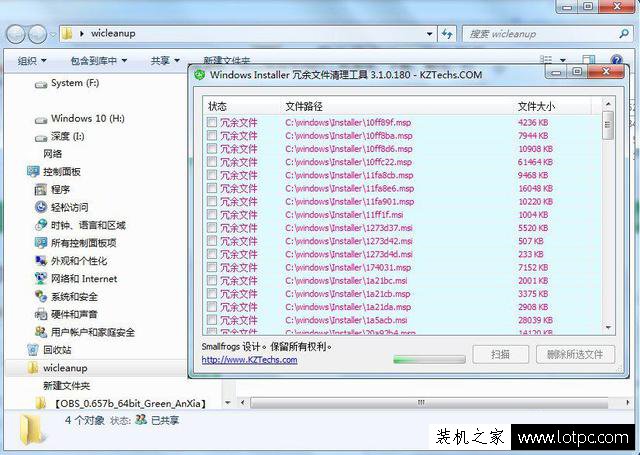Click the file list vertical scrollbar thumb

(608, 125)
